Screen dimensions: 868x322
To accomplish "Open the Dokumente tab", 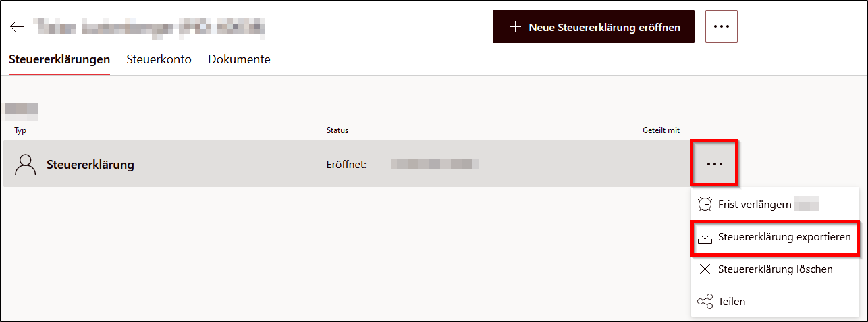I will pos(239,59).
